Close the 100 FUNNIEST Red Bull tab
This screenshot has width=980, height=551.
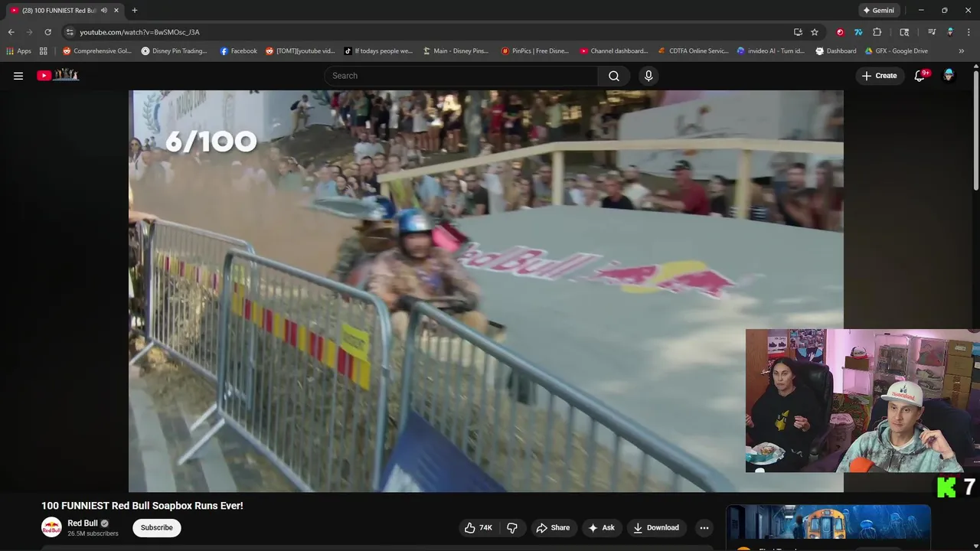tap(116, 11)
